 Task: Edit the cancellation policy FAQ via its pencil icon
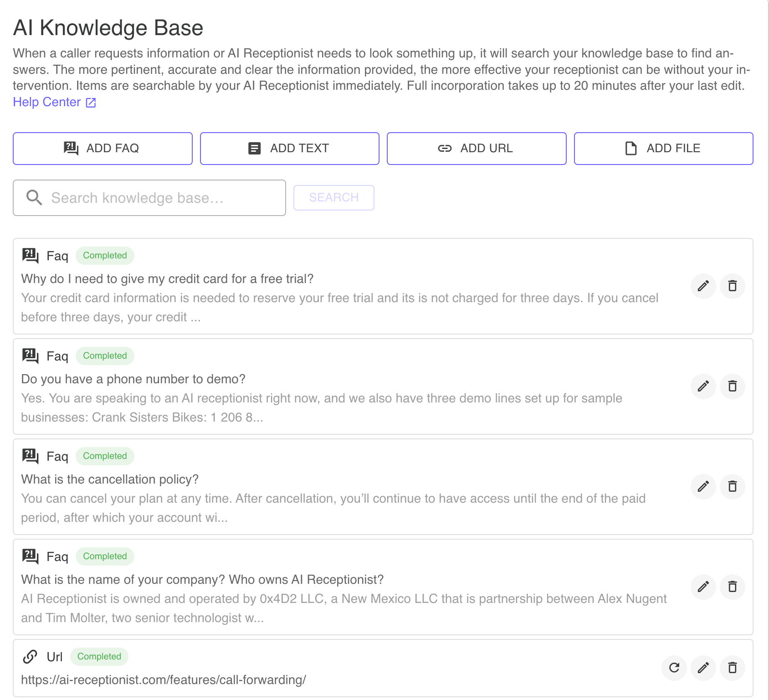[x=703, y=487]
